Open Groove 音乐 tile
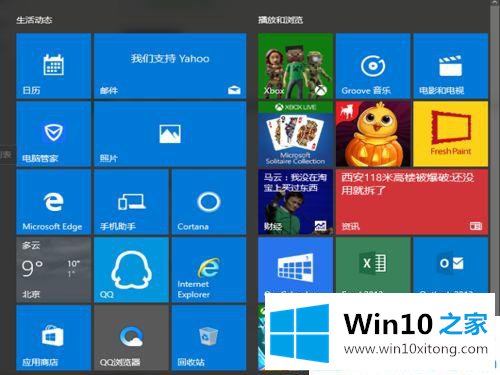The image size is (500, 375). [x=373, y=66]
